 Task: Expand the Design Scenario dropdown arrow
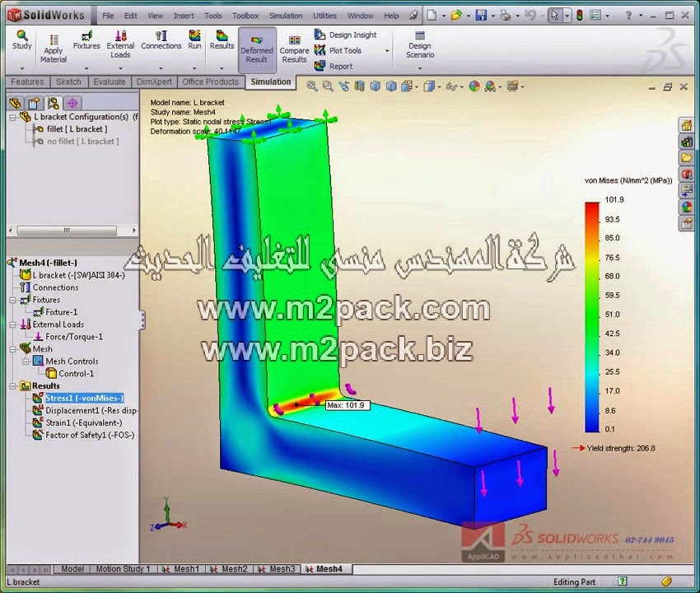[420, 68]
